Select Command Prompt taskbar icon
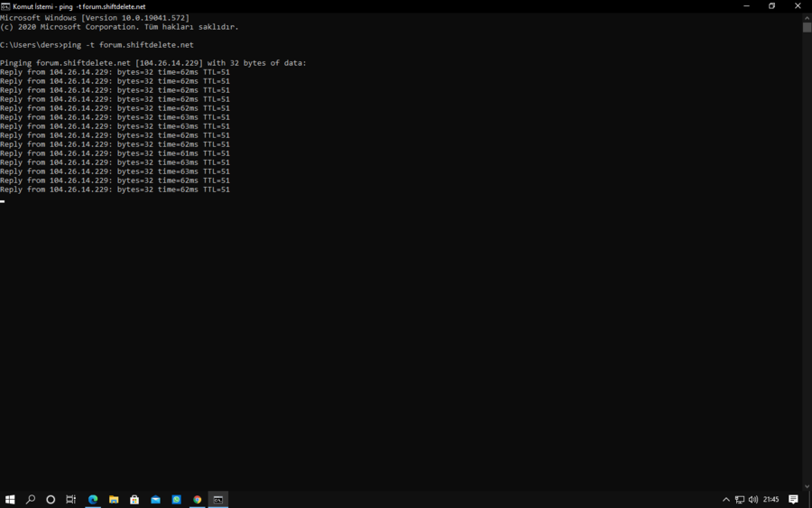This screenshot has height=508, width=812. pyautogui.click(x=218, y=499)
